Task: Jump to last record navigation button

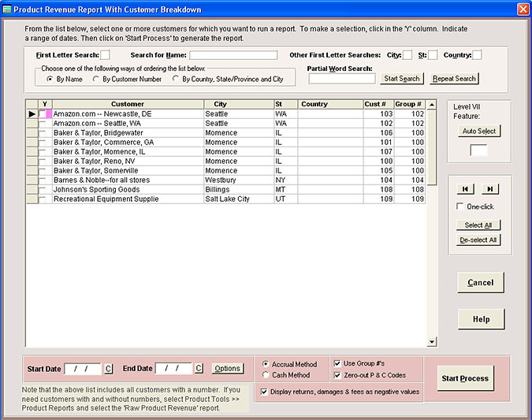Action: click(490, 189)
